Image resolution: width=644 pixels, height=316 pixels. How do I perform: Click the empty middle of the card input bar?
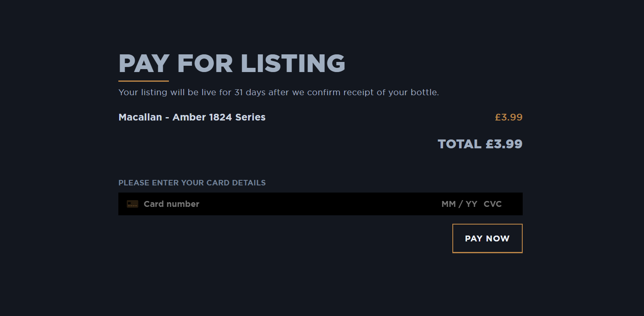(320, 204)
